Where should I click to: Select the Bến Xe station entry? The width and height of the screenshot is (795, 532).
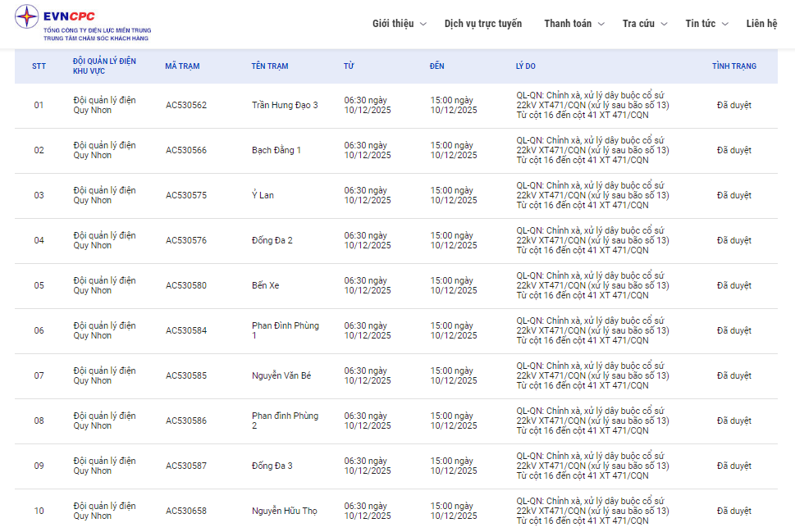(x=265, y=286)
